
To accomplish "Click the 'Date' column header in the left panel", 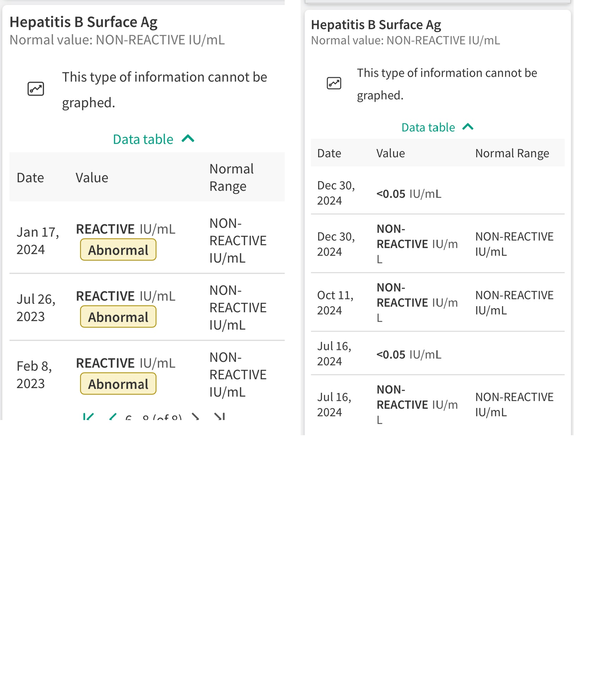I will tap(30, 178).
